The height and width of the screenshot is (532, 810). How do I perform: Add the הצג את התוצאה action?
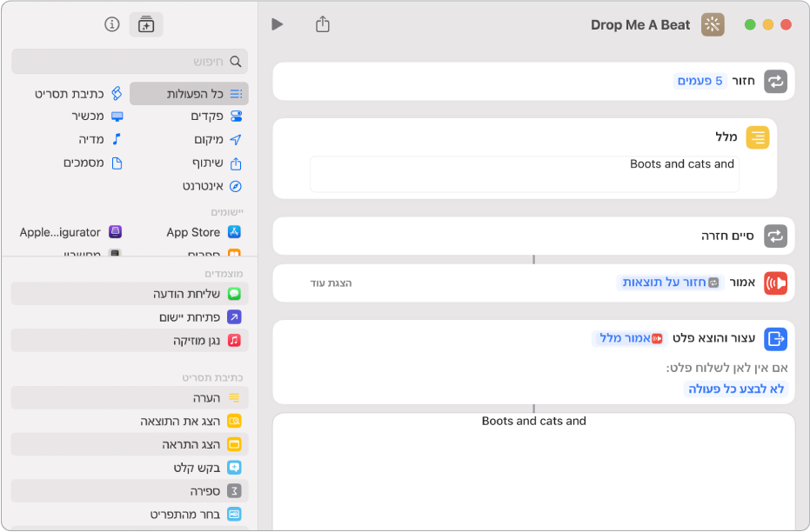pos(130,421)
